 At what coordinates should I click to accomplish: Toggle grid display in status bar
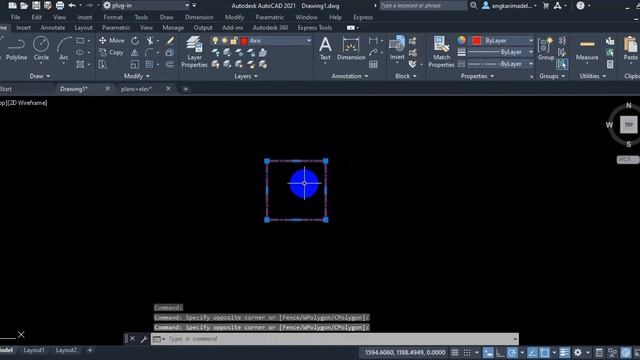coord(455,352)
